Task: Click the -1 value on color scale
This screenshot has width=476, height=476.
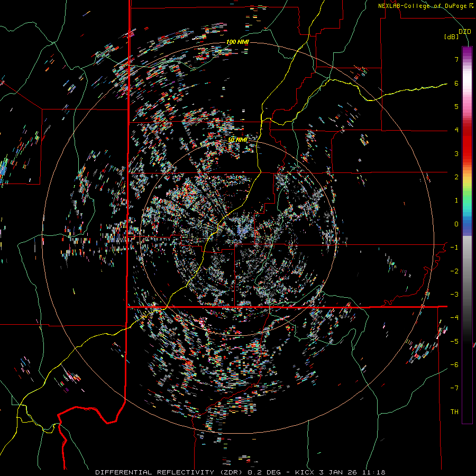Action: pos(454,248)
